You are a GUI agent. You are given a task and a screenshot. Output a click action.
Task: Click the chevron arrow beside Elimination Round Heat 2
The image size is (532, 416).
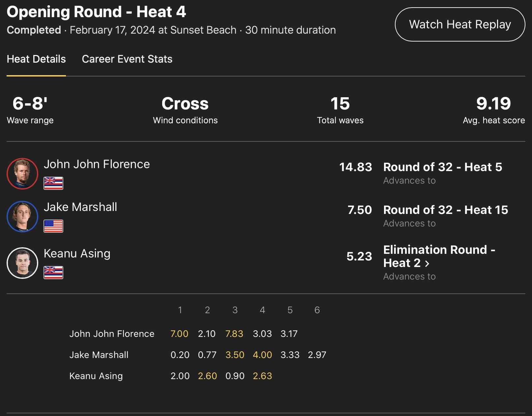click(427, 264)
